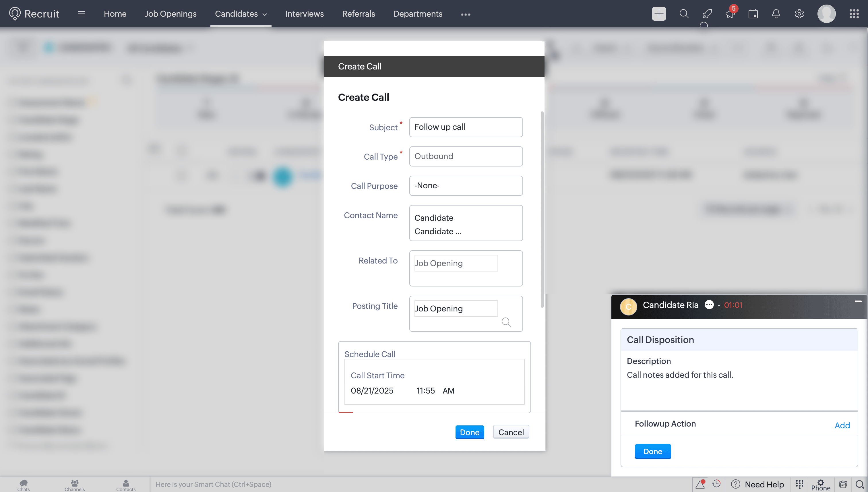This screenshot has width=868, height=492.
Task: Open announcements megaphone icon with badge
Action: click(730, 14)
